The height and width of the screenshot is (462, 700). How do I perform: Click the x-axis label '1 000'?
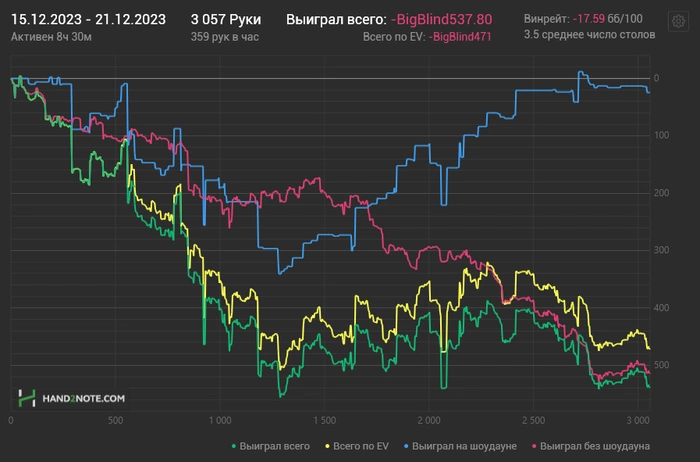[220, 420]
